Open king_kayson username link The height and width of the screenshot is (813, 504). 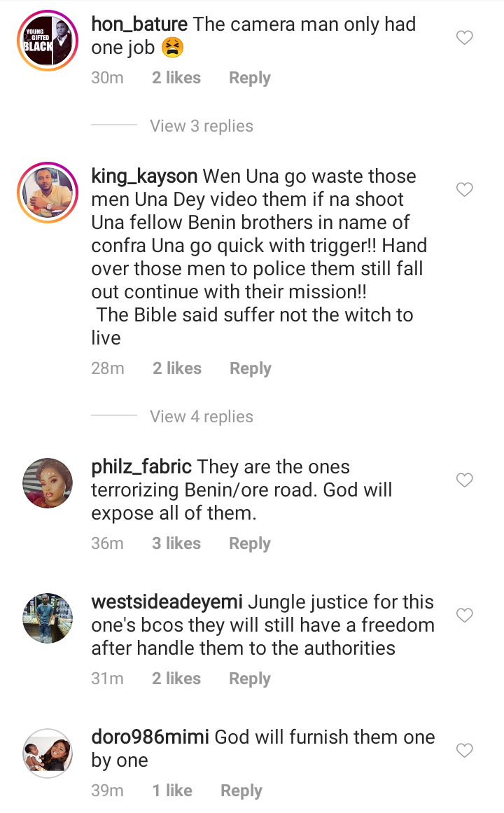(x=144, y=176)
